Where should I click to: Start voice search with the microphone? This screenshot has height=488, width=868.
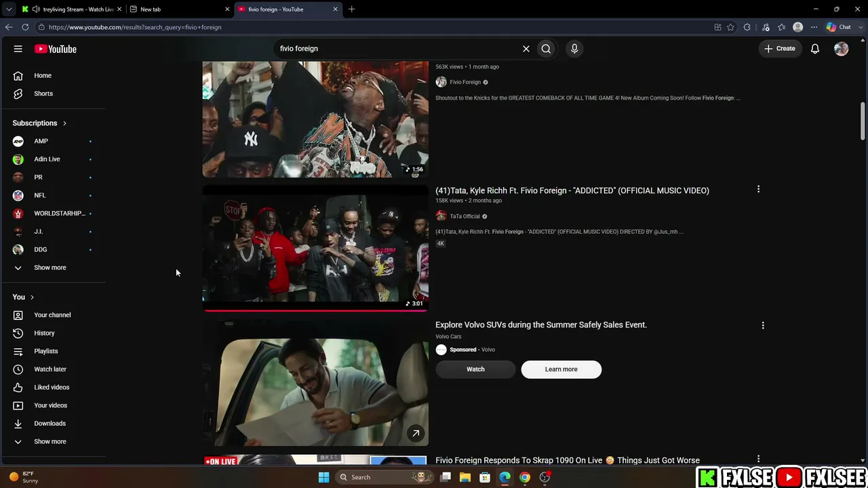tap(574, 49)
